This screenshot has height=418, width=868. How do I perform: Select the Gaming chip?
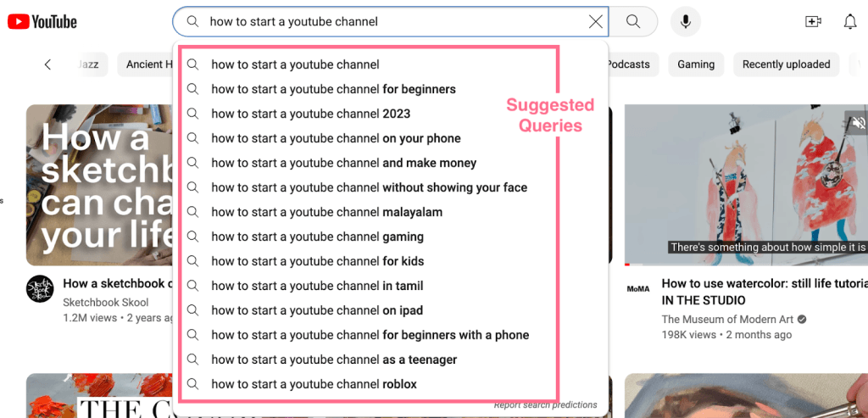(696, 64)
